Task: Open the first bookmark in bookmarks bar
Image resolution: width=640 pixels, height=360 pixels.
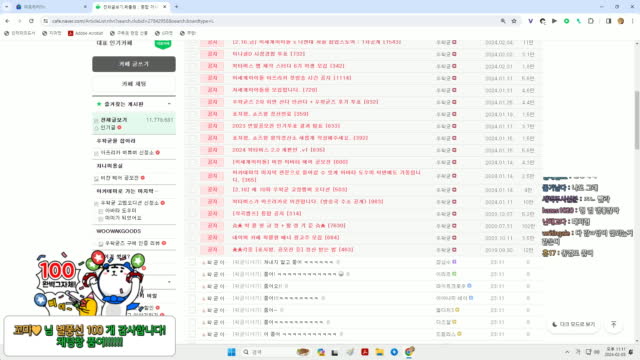Action: click(20, 33)
